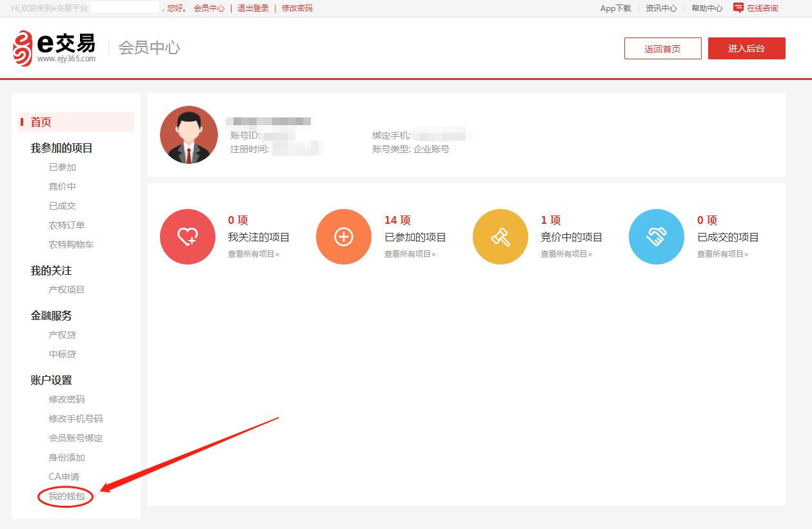Open 已成交 in the sidebar
812x529 pixels.
pyautogui.click(x=63, y=206)
